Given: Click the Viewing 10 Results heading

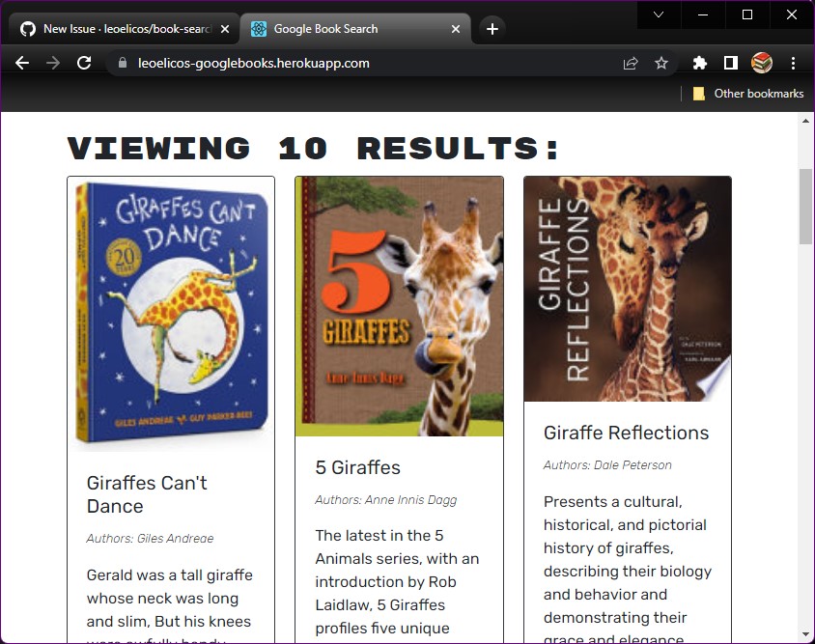Looking at the screenshot, I should 314,148.
